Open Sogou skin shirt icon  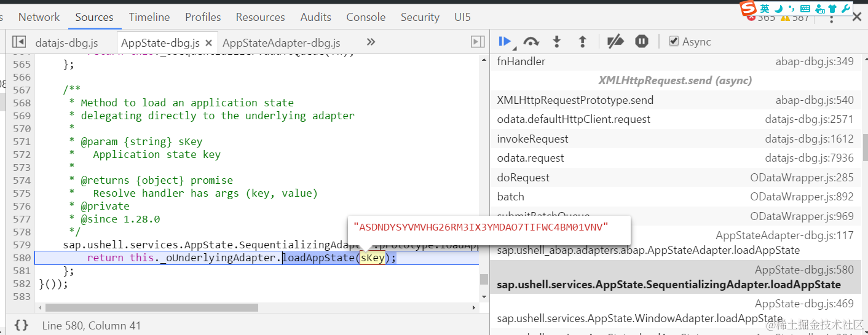(x=832, y=9)
